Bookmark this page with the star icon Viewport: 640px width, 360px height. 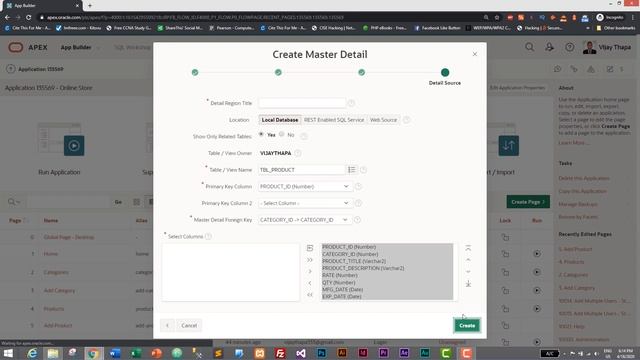coord(497,18)
